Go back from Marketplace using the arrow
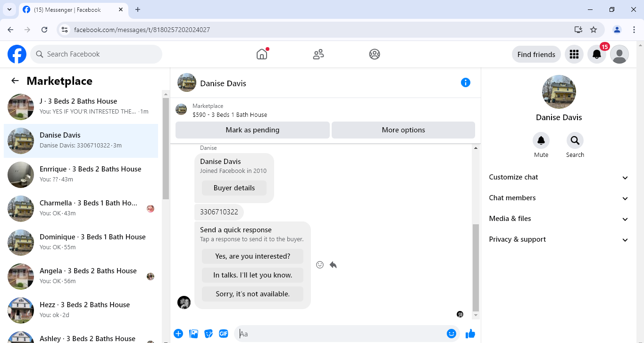 pos(15,81)
